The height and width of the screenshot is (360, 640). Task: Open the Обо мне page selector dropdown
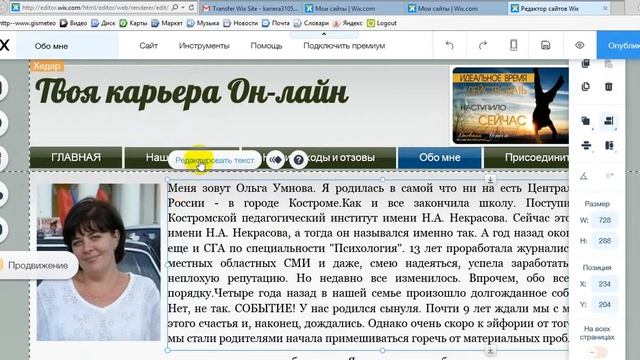click(67, 46)
